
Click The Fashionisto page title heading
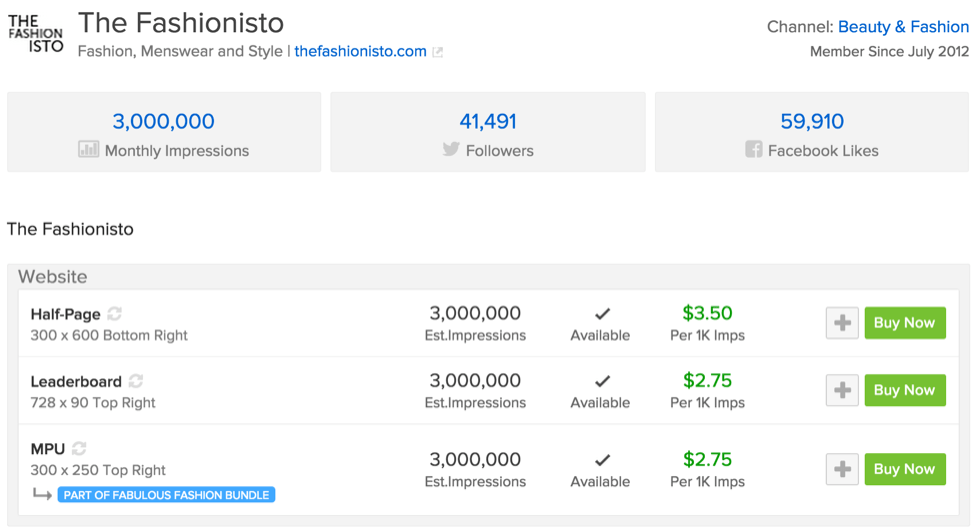(181, 23)
